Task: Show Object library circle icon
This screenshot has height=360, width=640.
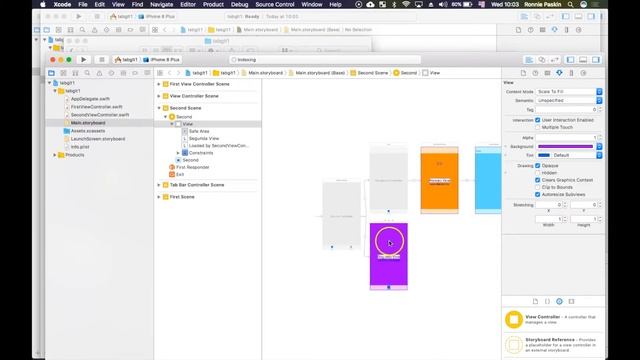Action: (x=559, y=301)
